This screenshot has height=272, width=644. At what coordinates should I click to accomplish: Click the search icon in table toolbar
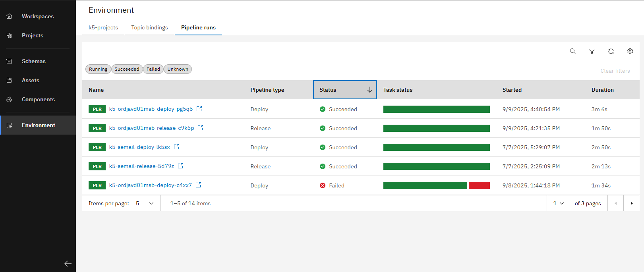click(x=572, y=51)
